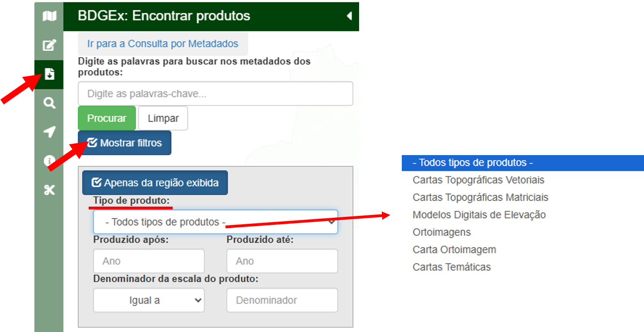Follow Ir para a Consulta por Metadados
Image resolution: width=644 pixels, height=332 pixels.
(163, 44)
